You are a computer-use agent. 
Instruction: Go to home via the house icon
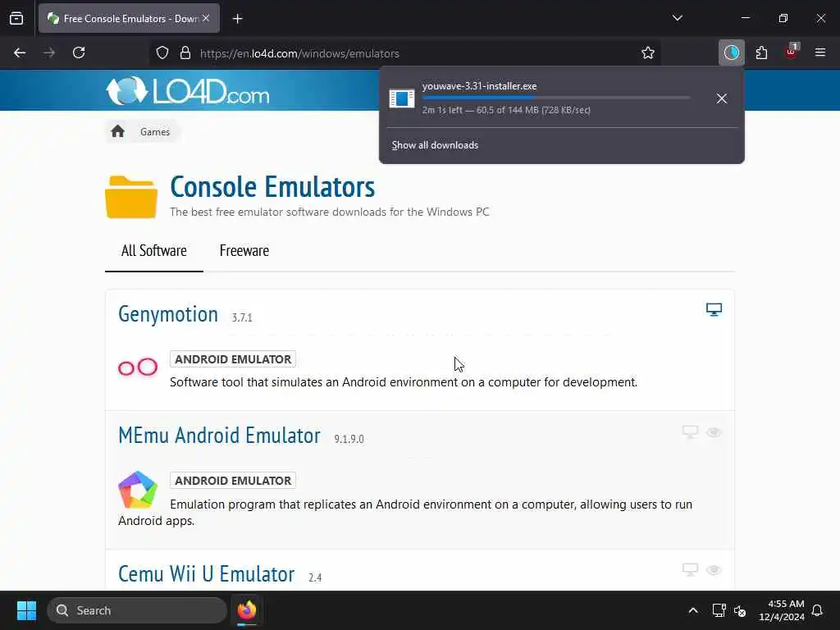click(x=118, y=132)
